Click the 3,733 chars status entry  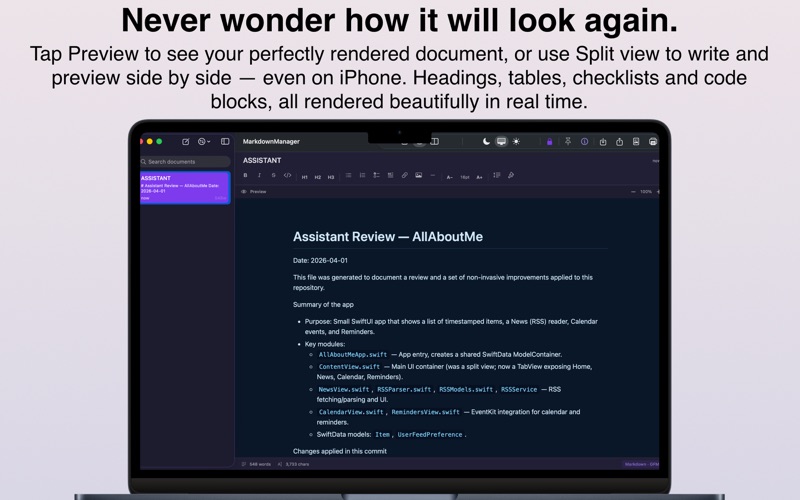293,464
